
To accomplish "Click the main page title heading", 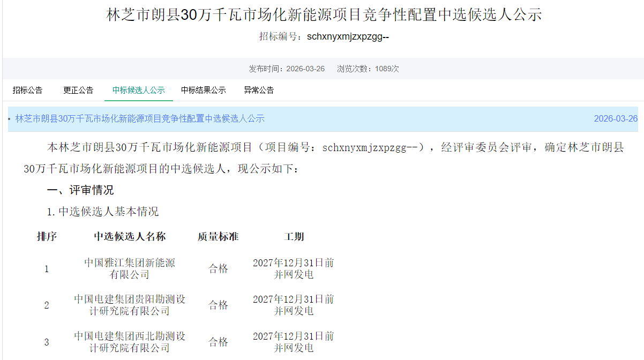I will point(324,14).
